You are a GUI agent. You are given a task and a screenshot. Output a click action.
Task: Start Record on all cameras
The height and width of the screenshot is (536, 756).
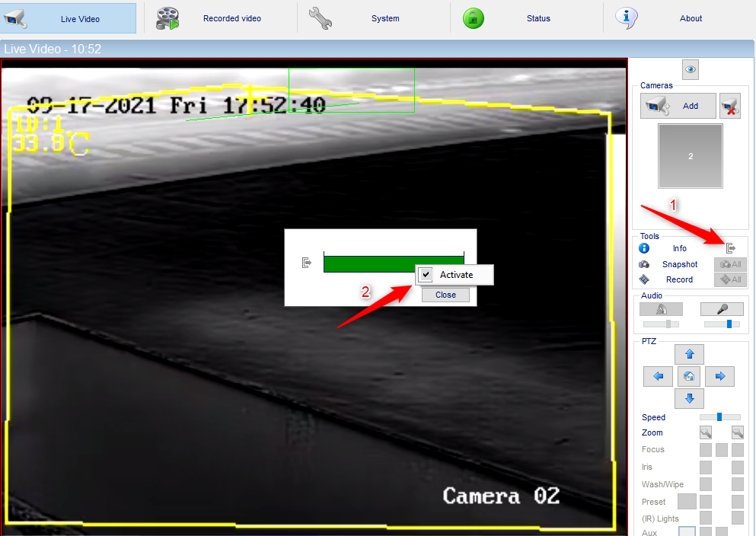click(730, 279)
